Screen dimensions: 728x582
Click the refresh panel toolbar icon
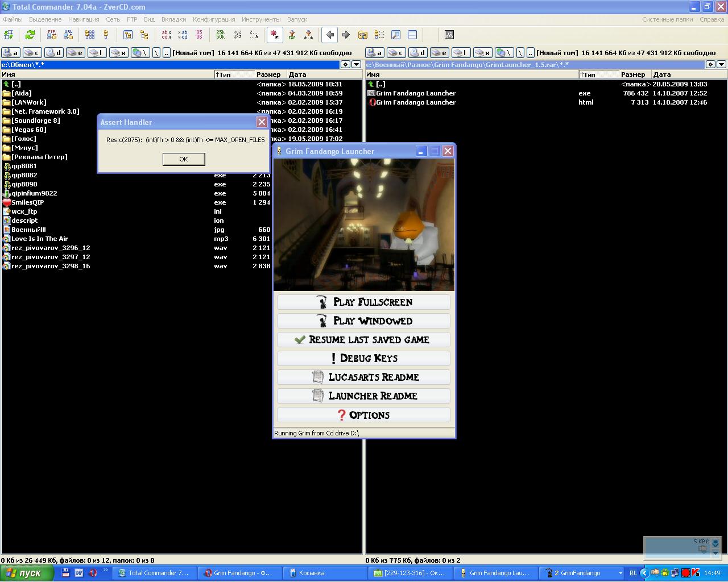click(30, 35)
